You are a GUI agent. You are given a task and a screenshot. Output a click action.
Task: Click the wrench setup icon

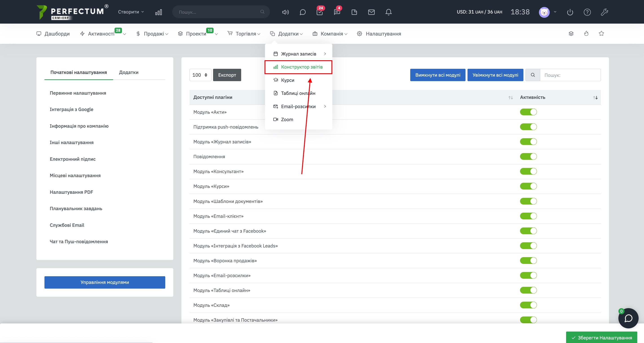[x=604, y=12]
